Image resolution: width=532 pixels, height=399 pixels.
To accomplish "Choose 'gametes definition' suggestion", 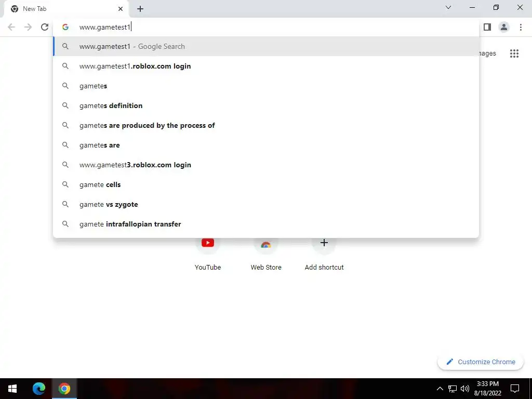I will (266, 105).
